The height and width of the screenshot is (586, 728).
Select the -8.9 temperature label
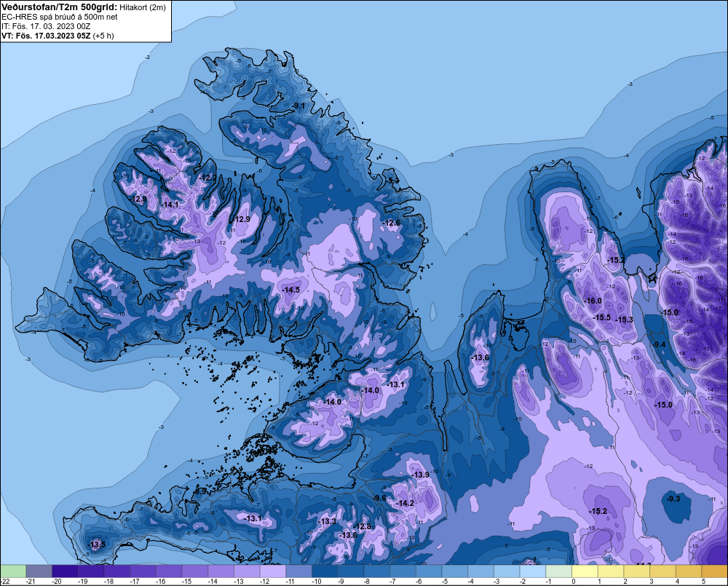(200, 491)
